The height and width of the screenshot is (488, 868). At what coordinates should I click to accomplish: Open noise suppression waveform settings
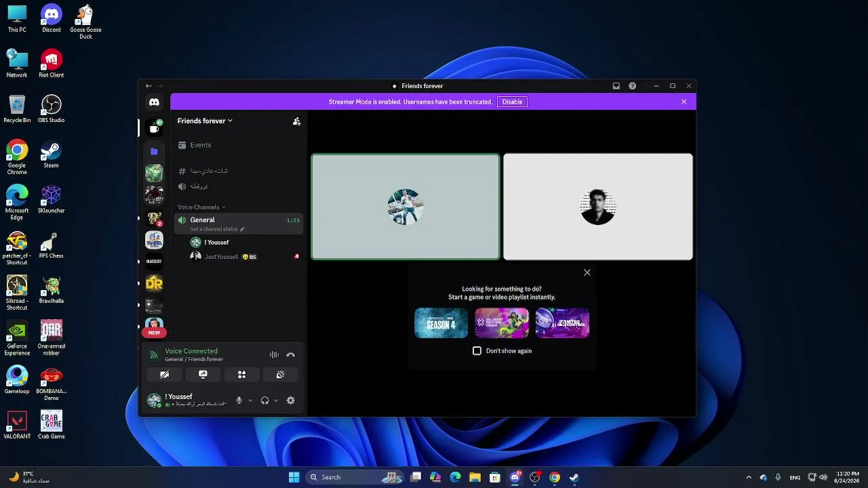[274, 355]
